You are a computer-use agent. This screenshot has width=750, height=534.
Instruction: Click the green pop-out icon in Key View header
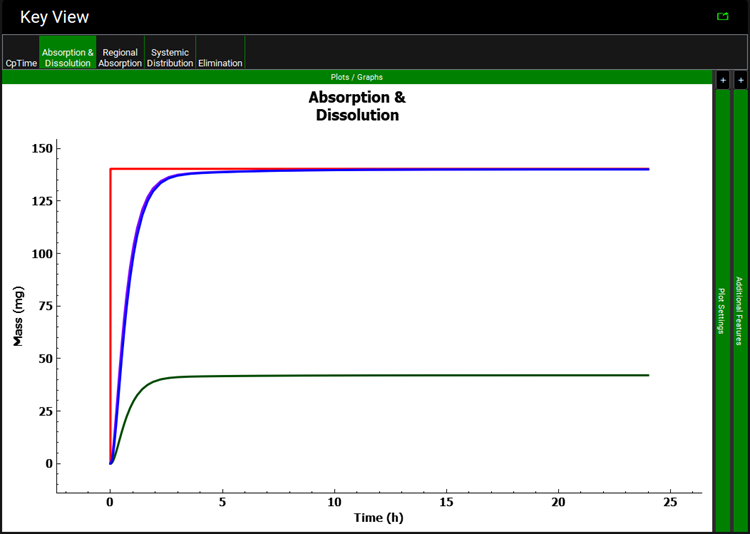click(x=722, y=16)
